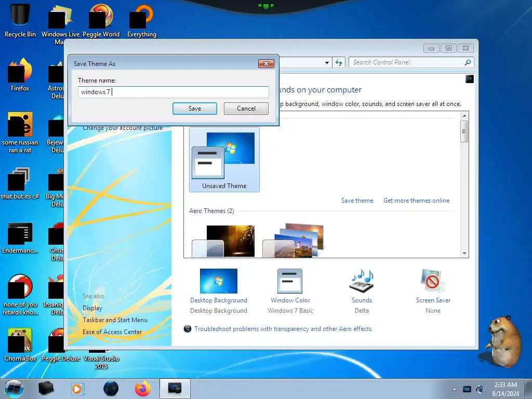Select the Unsaved Theme thumbnail

pyautogui.click(x=224, y=159)
